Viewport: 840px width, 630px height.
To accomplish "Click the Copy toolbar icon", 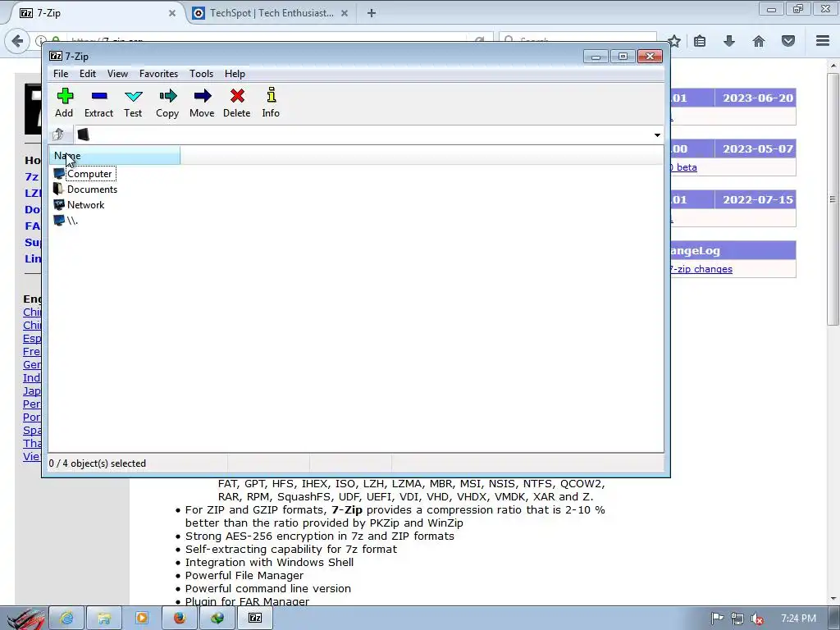I will click(167, 103).
